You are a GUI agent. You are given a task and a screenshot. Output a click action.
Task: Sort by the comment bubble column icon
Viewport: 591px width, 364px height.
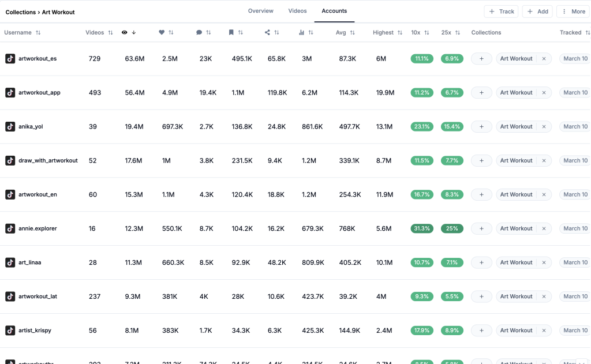click(199, 33)
